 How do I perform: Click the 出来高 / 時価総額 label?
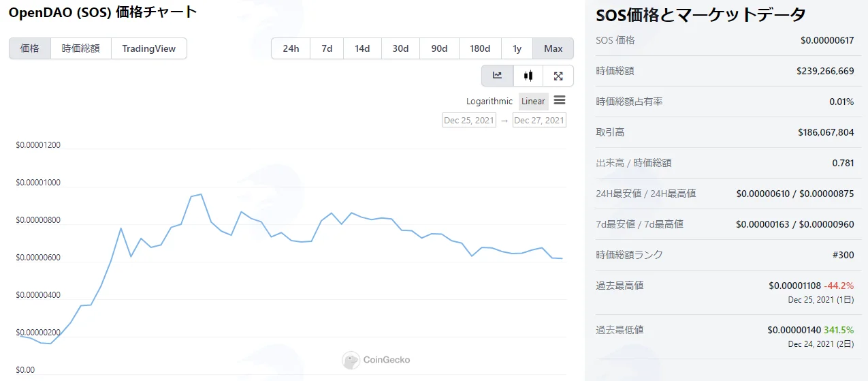634,163
